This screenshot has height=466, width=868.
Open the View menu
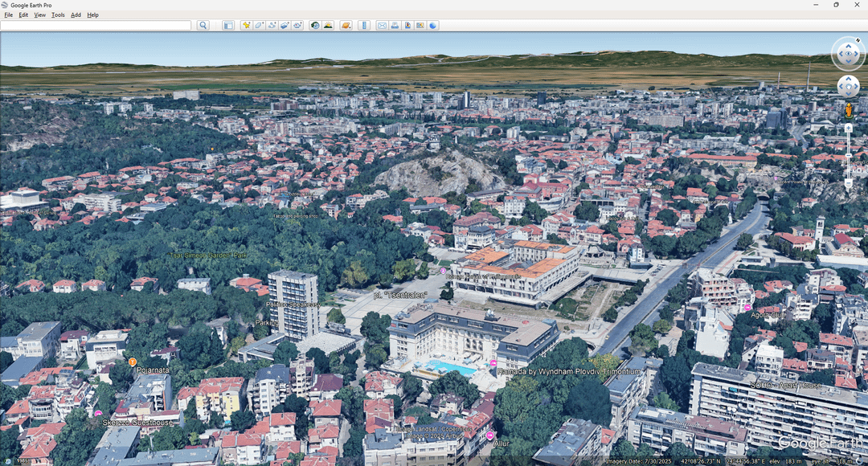click(39, 15)
